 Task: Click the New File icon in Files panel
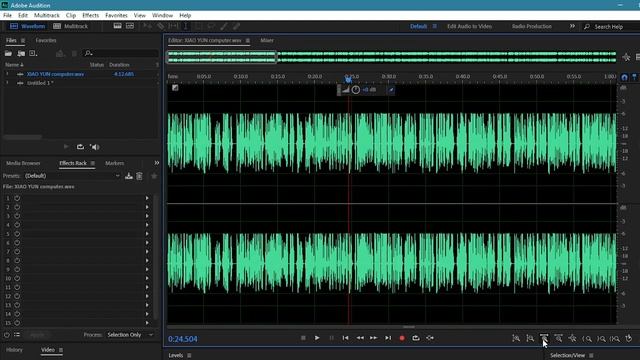[33, 53]
